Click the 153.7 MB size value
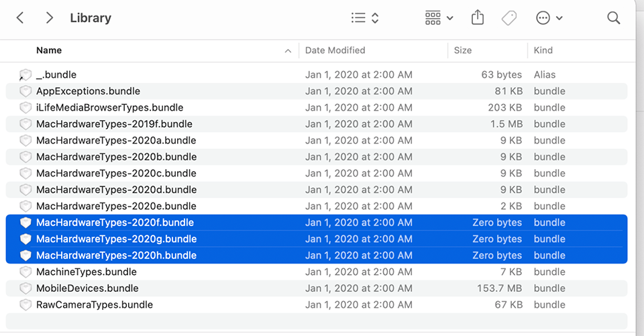 pos(499,288)
